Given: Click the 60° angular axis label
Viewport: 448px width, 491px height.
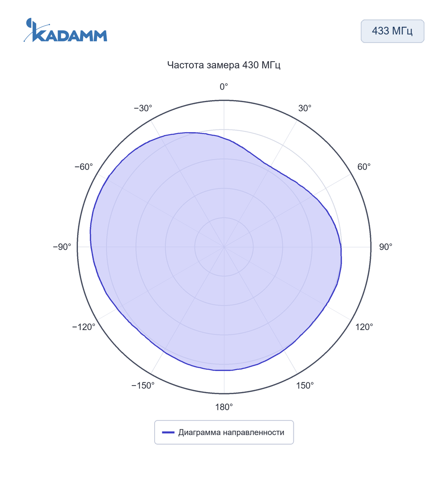Looking at the screenshot, I should [364, 167].
